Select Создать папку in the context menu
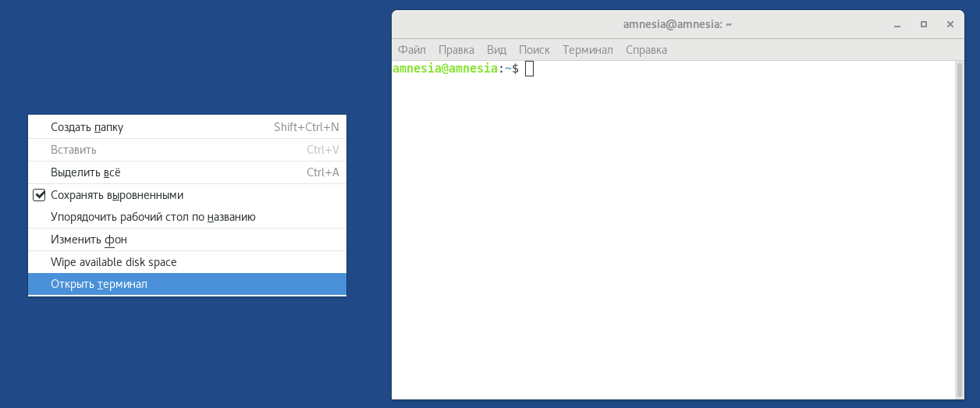Viewport: 980px width, 408px height. click(x=87, y=127)
